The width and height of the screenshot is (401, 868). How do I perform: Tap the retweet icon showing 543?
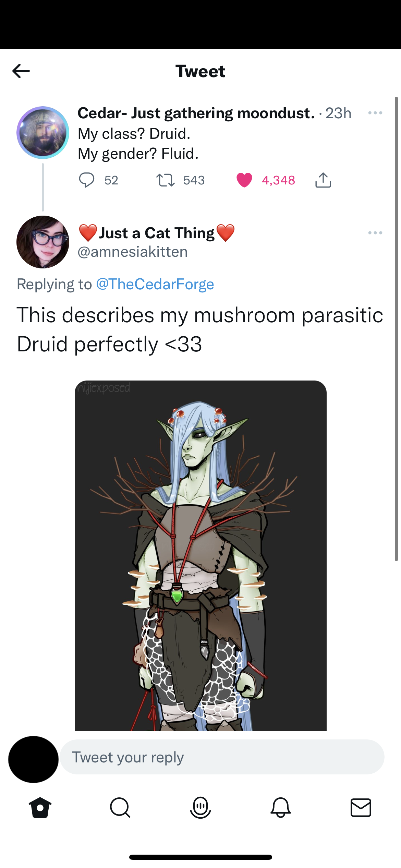tap(166, 180)
